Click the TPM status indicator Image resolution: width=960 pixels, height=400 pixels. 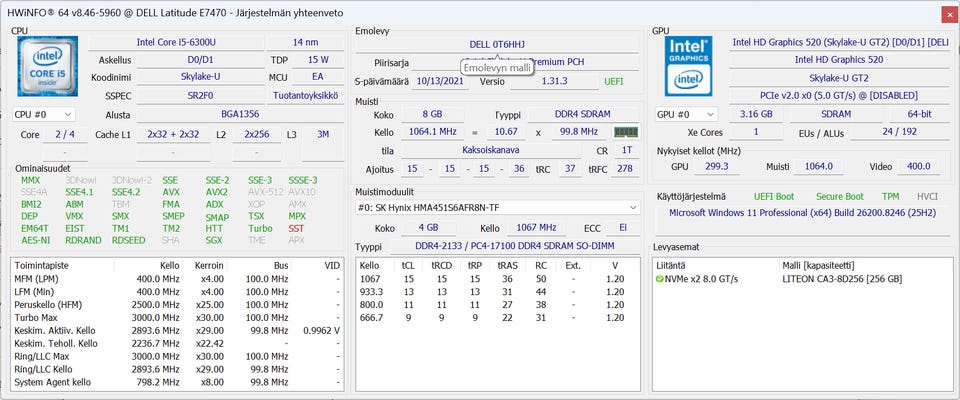pos(890,197)
